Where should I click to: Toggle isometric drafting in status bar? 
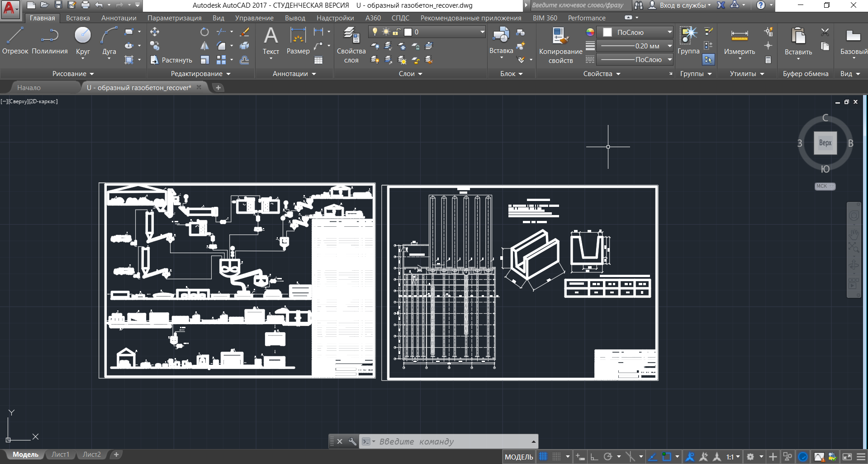click(630, 457)
